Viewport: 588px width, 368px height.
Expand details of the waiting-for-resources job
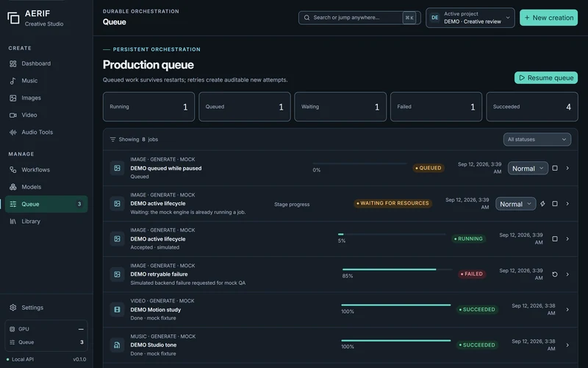(x=567, y=204)
